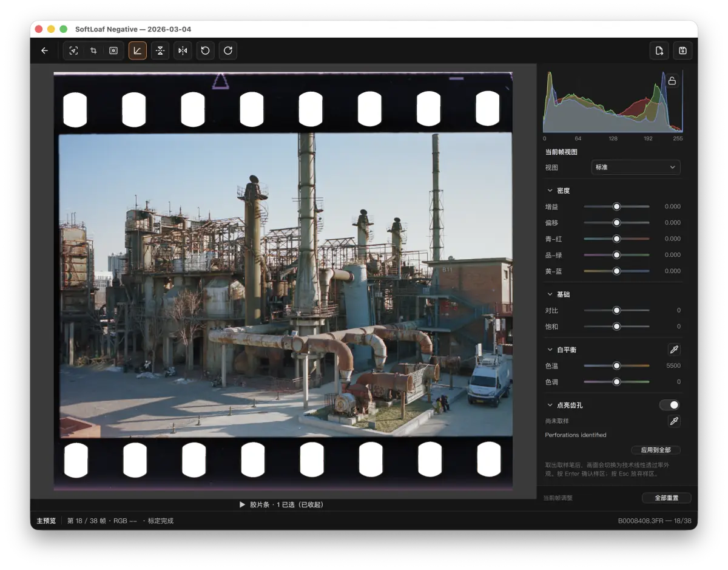
Task: Open the 视图 标准 dropdown
Action: point(635,167)
